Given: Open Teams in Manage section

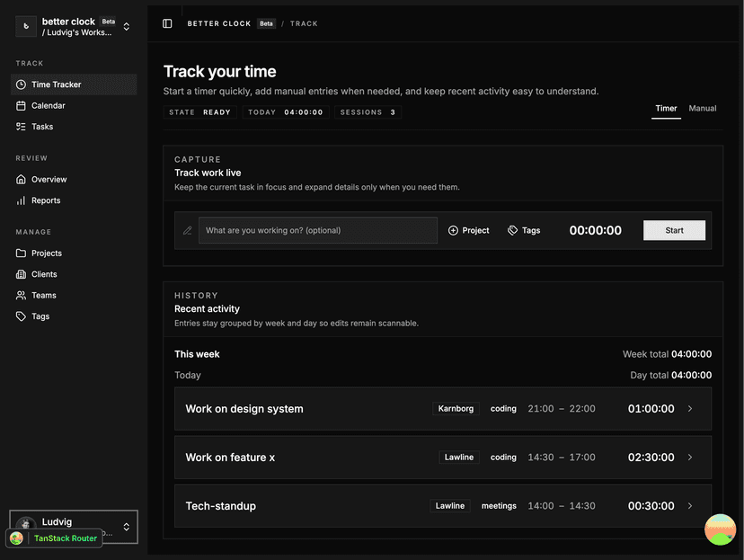Looking at the screenshot, I should coord(43,295).
